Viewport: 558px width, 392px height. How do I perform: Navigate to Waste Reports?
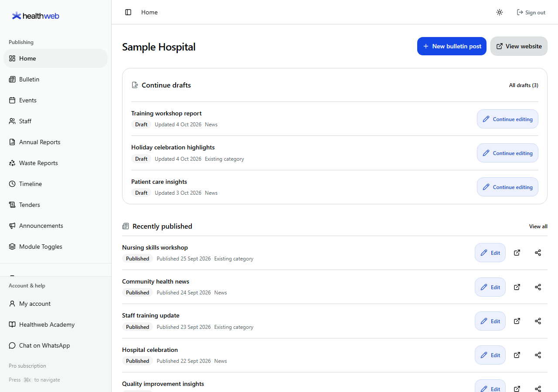tap(55, 163)
